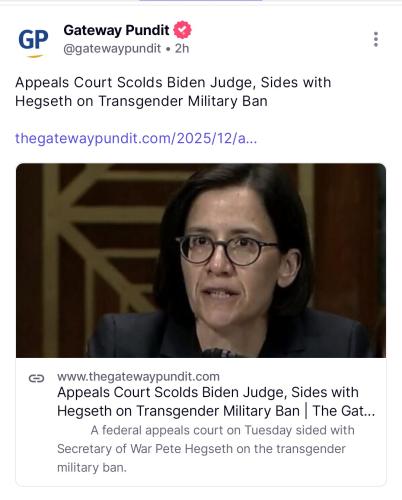Open the article preview photo thumbnail
The height and width of the screenshot is (500, 402).
(x=201, y=260)
